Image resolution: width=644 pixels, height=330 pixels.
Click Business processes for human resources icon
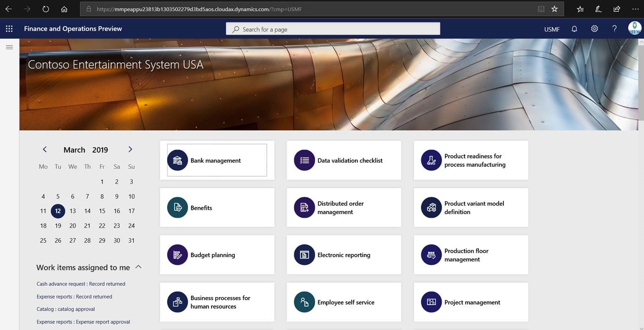click(x=177, y=302)
